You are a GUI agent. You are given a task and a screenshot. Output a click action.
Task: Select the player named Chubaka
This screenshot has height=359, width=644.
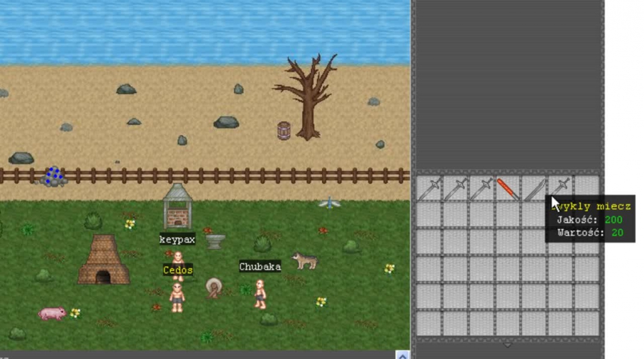click(260, 293)
